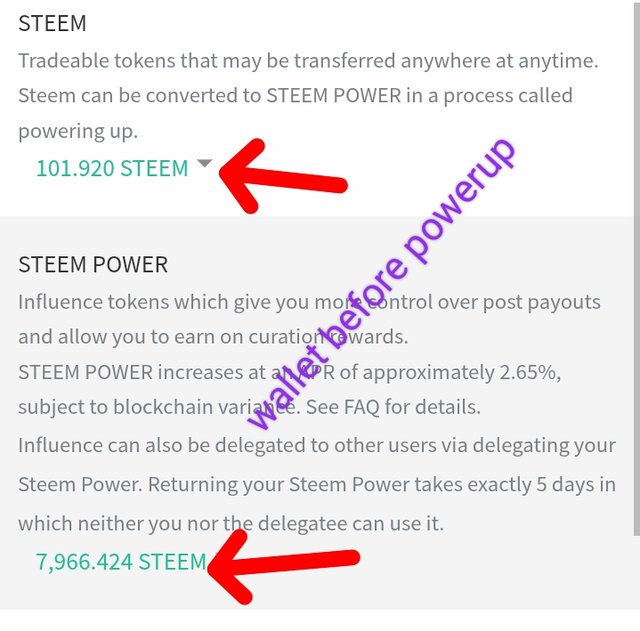This screenshot has height=631, width=640.
Task: Select the STEEM section heading
Action: (53, 23)
